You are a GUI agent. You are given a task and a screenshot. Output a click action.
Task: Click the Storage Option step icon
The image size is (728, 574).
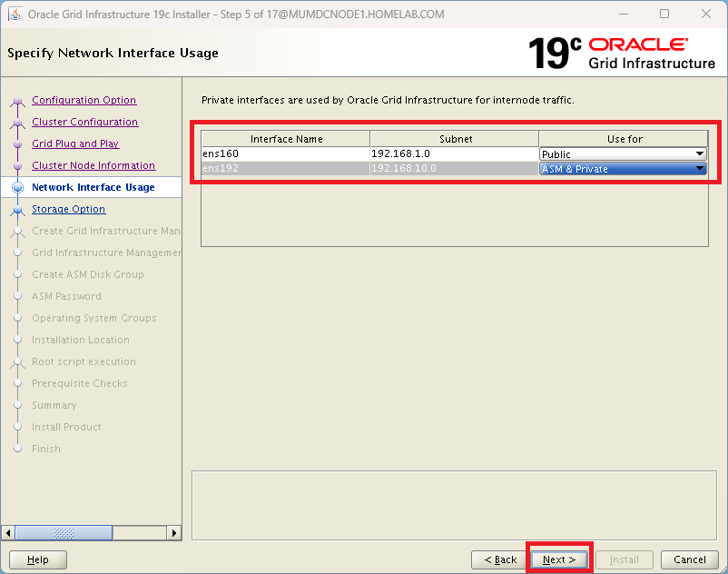(17, 210)
